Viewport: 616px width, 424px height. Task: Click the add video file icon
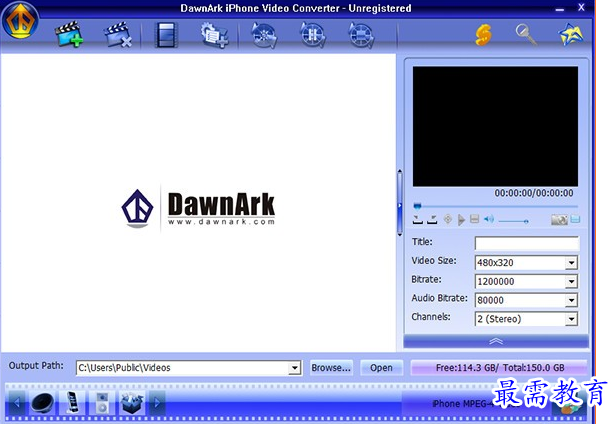69,35
